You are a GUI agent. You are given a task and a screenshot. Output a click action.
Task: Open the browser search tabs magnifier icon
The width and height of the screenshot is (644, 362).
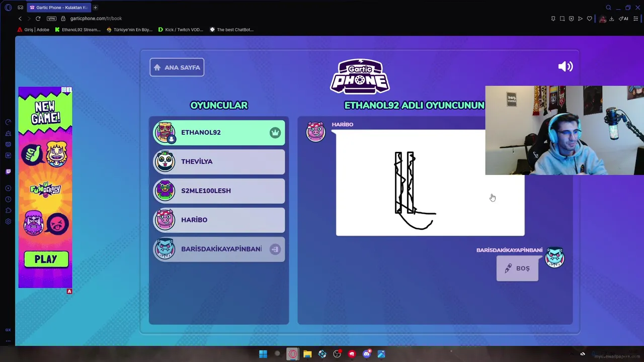click(x=608, y=8)
